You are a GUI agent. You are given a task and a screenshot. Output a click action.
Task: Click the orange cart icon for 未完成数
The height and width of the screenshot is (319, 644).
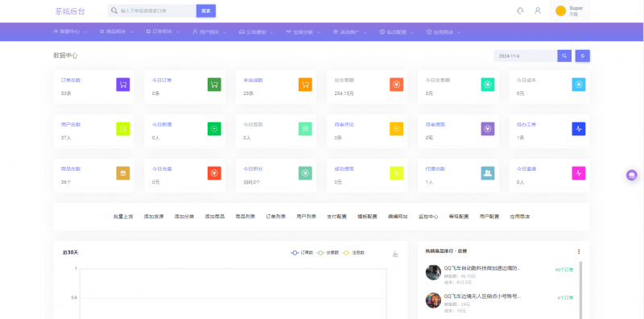(305, 85)
